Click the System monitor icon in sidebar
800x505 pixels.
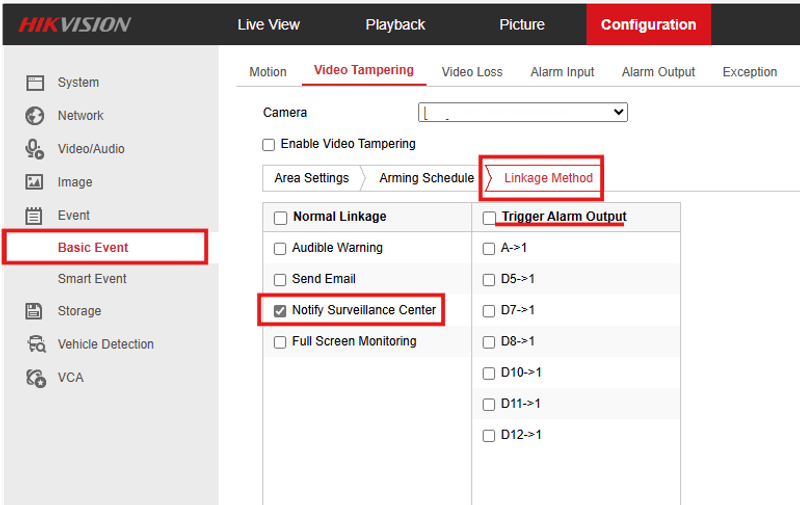[35, 82]
